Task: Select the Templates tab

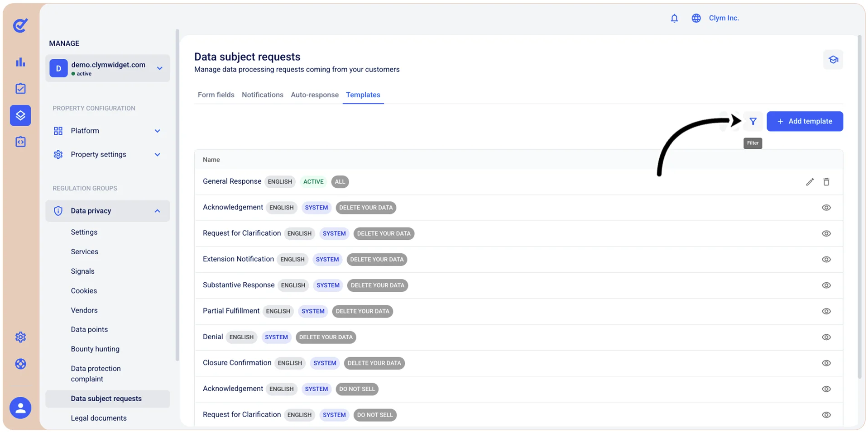Action: 363,95
